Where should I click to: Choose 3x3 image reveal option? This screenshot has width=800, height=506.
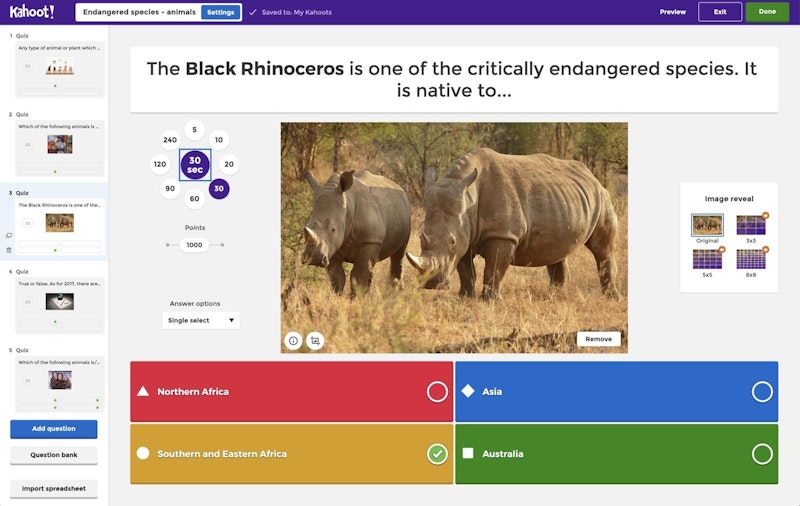point(751,225)
